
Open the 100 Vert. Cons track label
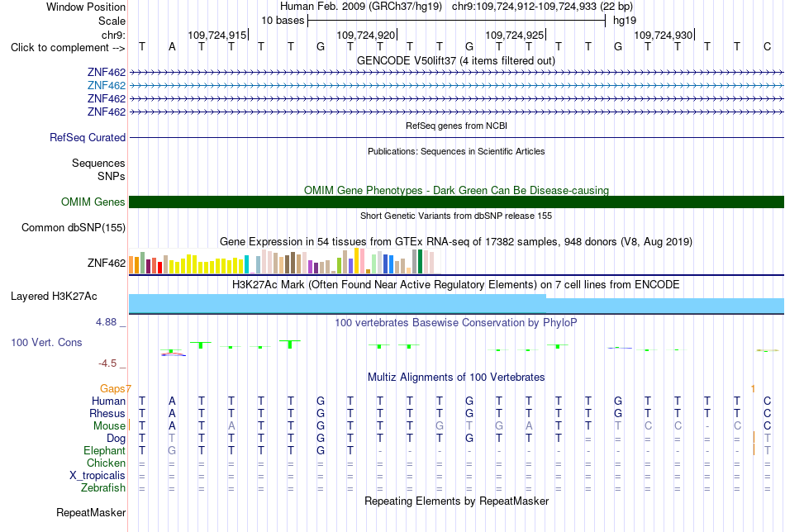click(46, 342)
